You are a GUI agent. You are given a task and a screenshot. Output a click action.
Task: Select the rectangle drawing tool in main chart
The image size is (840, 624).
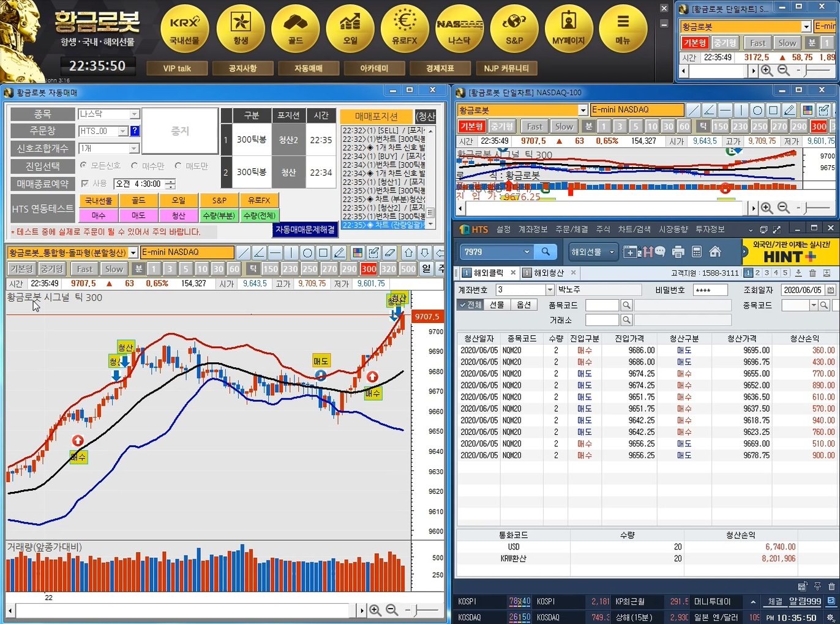pos(323,253)
